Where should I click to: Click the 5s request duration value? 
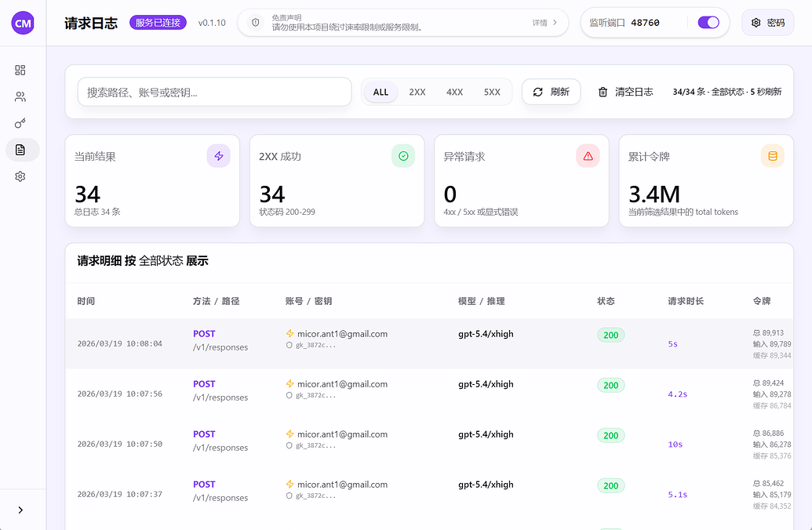pos(672,343)
